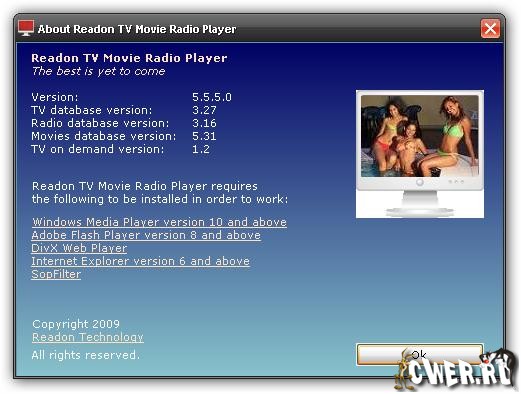Close the About Readon dialog

click(490, 29)
